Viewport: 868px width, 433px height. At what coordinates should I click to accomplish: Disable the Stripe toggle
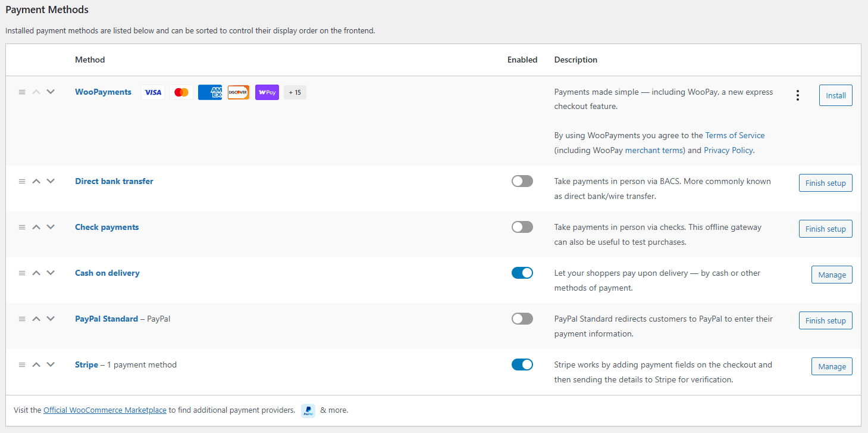(x=522, y=365)
